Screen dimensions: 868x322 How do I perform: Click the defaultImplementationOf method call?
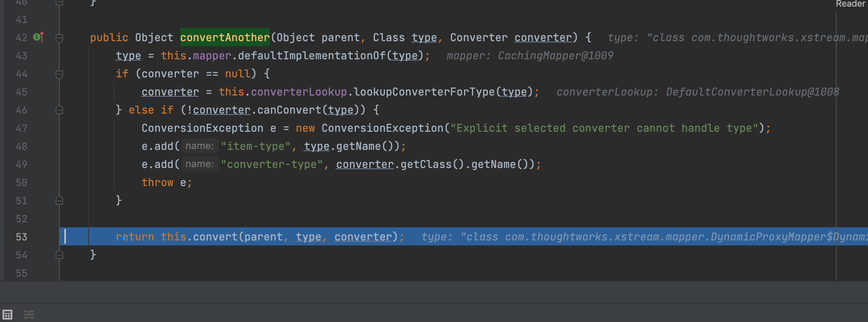(x=312, y=56)
